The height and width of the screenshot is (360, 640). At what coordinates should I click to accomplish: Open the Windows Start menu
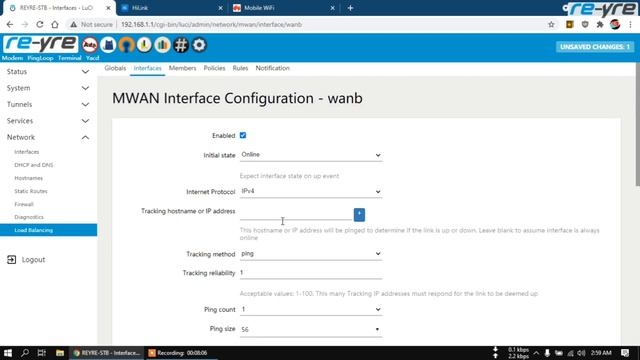[x=8, y=353]
